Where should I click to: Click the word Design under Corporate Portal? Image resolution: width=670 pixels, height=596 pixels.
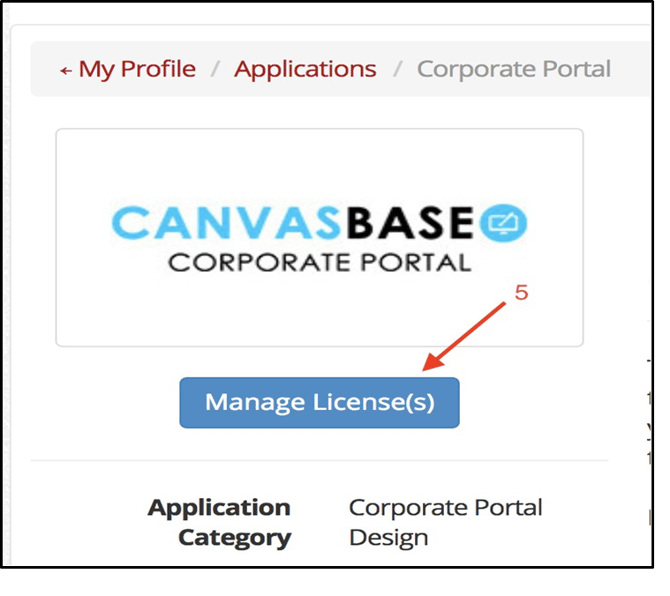(388, 538)
